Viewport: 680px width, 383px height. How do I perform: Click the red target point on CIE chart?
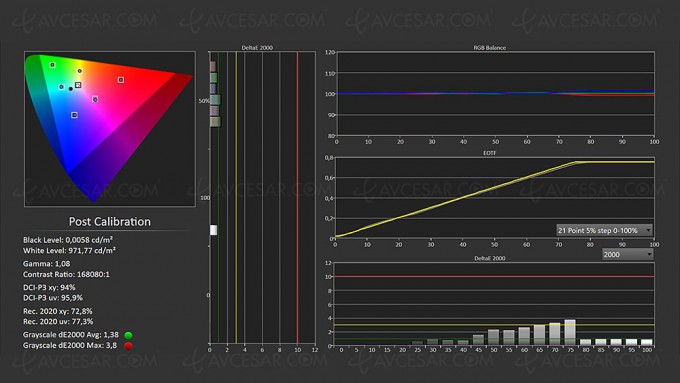121,80
